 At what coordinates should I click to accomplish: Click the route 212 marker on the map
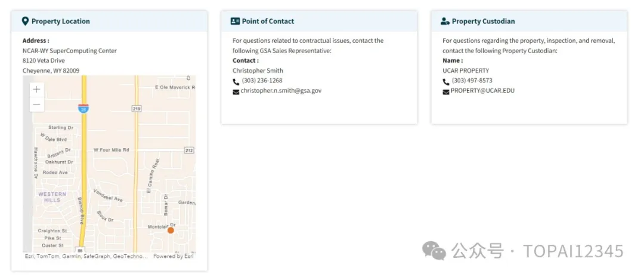189,150
